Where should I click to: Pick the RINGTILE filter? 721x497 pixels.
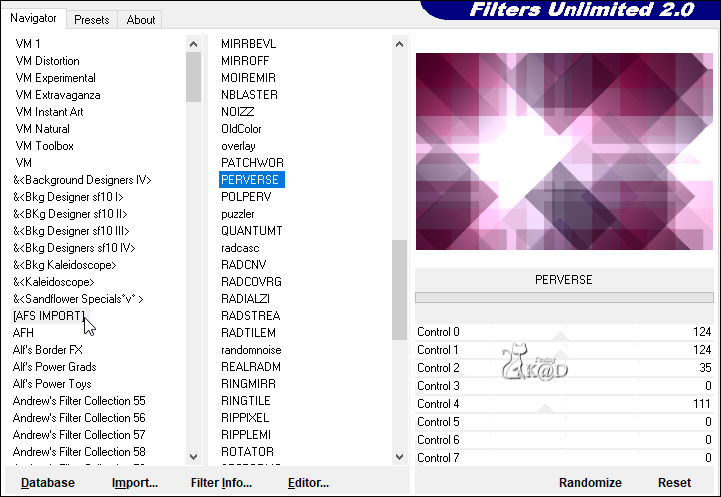246,401
